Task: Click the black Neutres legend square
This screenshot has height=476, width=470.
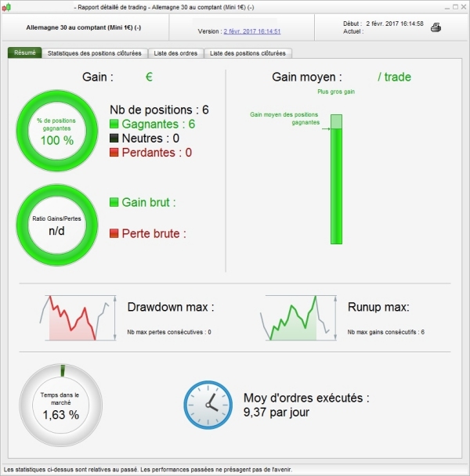Action: pos(114,138)
